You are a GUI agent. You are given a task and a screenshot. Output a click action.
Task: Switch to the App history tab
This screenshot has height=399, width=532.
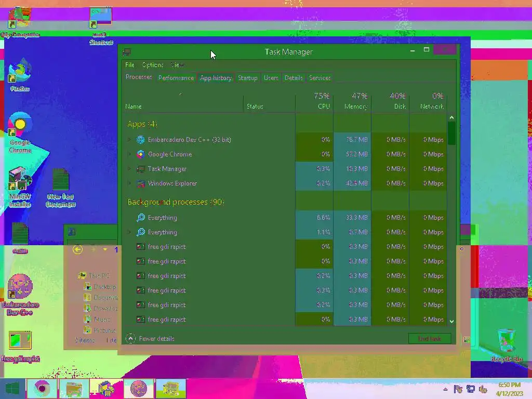coord(216,78)
